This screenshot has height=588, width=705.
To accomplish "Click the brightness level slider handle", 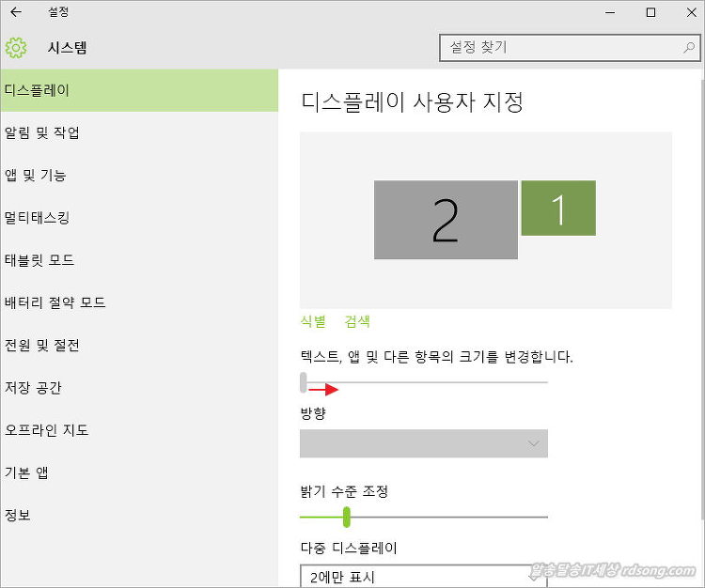I will click(x=347, y=517).
